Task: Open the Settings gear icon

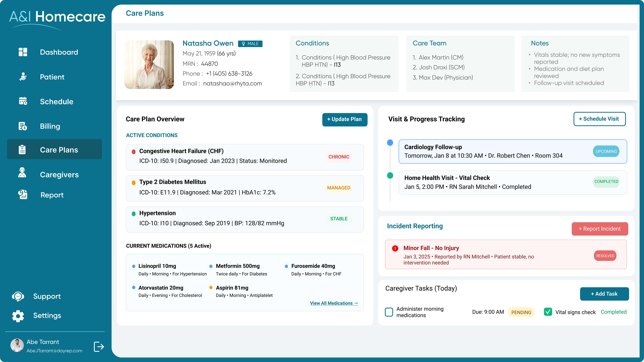Action: (x=18, y=316)
